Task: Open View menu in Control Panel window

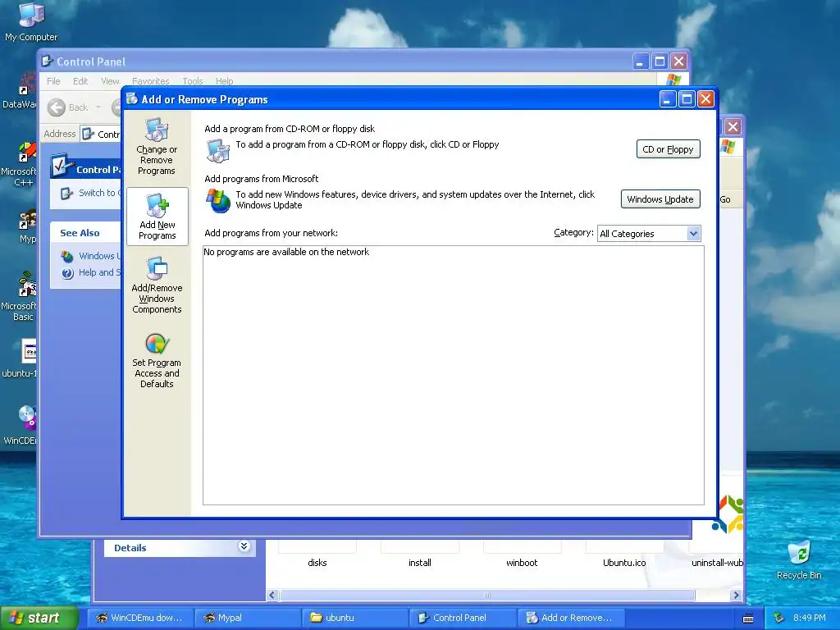Action: (x=110, y=81)
